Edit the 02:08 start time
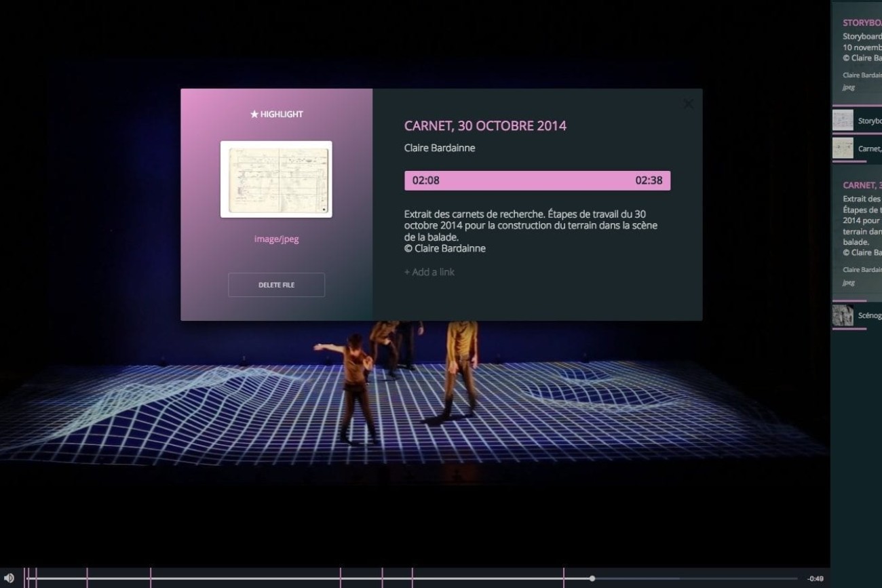This screenshot has height=588, width=882. [x=426, y=180]
